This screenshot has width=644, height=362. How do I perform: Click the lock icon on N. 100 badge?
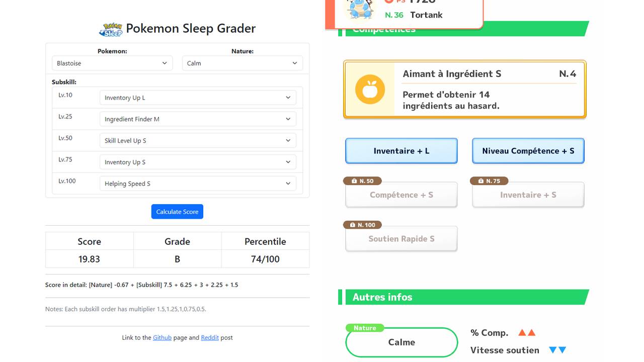354,225
